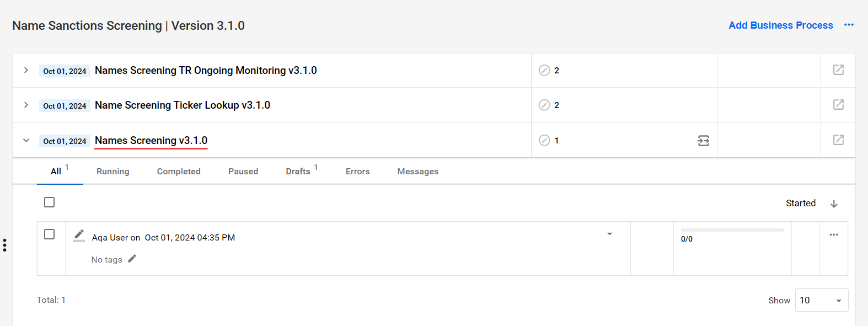Click the pencil edit icon beside Aqa User
The image size is (868, 326).
coord(79,236)
